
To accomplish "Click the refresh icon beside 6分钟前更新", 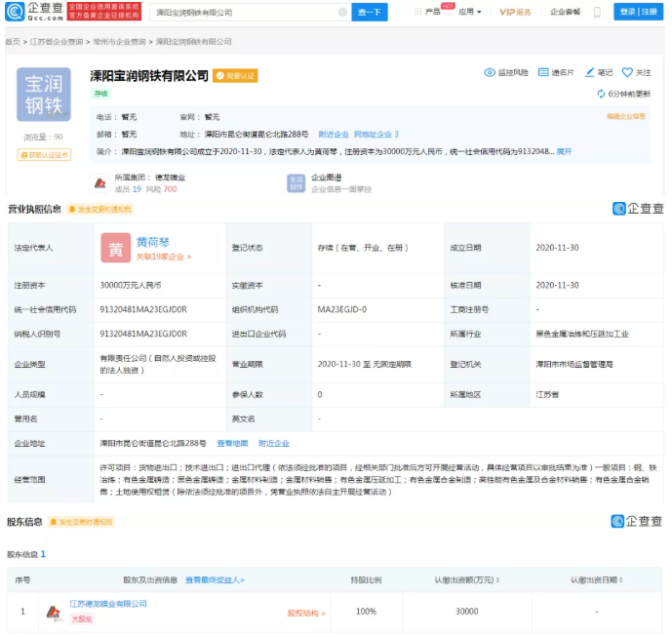I will pyautogui.click(x=601, y=94).
